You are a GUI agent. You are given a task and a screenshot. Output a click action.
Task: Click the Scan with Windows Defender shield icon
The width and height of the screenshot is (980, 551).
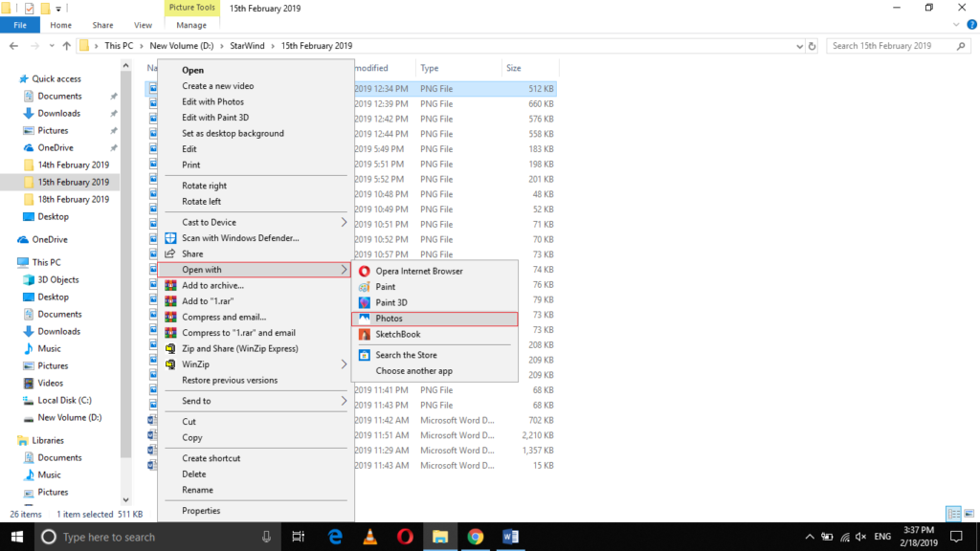tap(171, 238)
